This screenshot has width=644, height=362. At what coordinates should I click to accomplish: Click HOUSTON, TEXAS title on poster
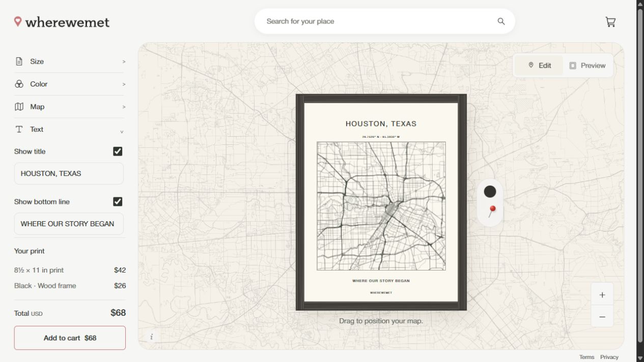click(381, 124)
